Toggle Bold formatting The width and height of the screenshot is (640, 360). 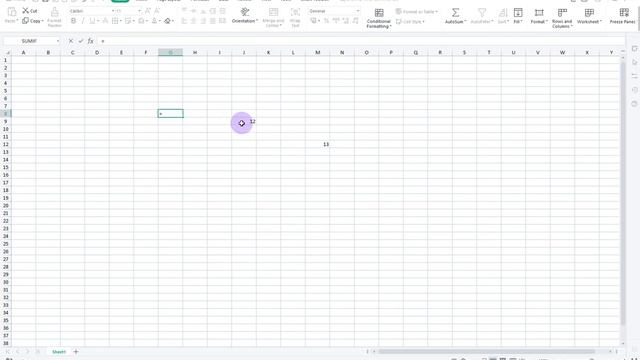(73, 20)
